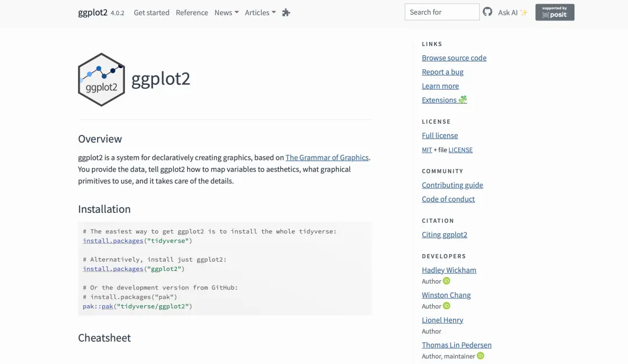Screen dimensions: 628x364
Task: Open Hadley Wickham's ORCID badge
Action: point(447,281)
